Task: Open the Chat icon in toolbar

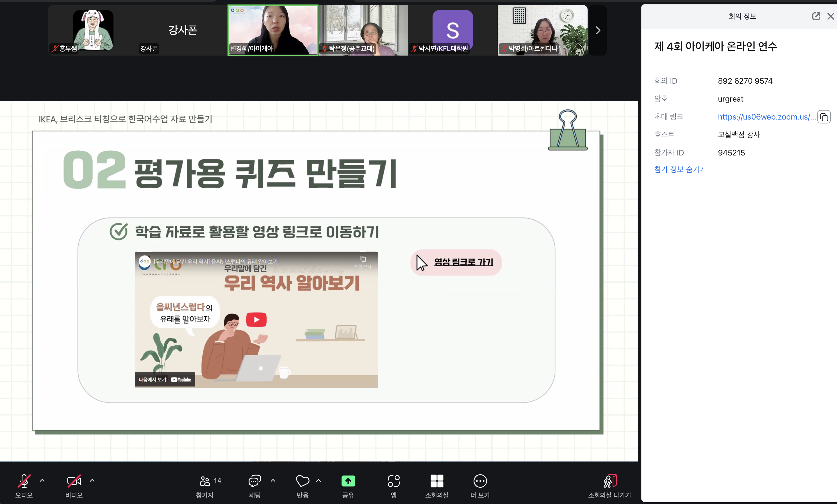Action: coord(254,481)
